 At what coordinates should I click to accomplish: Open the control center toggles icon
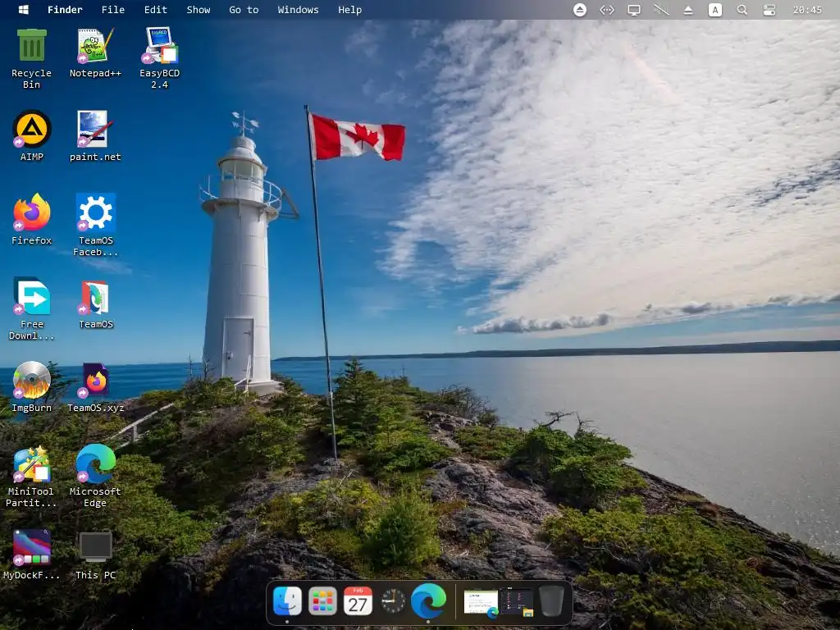click(x=769, y=10)
